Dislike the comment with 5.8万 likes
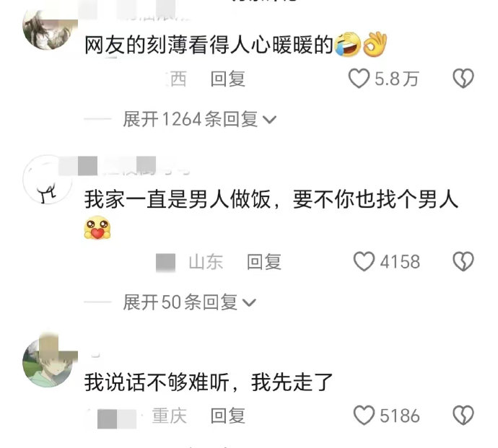The width and height of the screenshot is (498, 448). coord(463,78)
